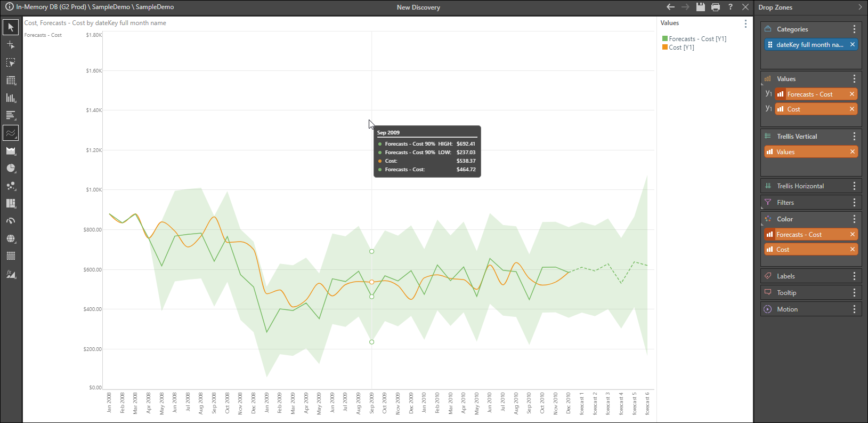Image resolution: width=868 pixels, height=423 pixels.
Task: Open the Color zone menu
Action: [854, 219]
